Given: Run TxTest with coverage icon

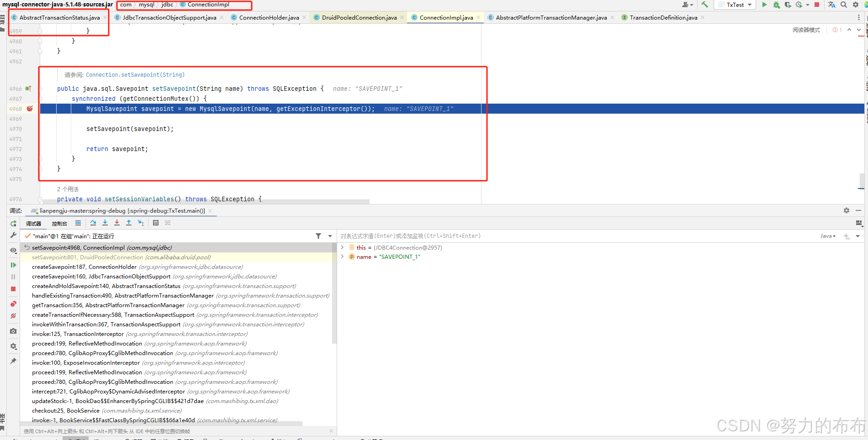Looking at the screenshot, I should tap(788, 5).
